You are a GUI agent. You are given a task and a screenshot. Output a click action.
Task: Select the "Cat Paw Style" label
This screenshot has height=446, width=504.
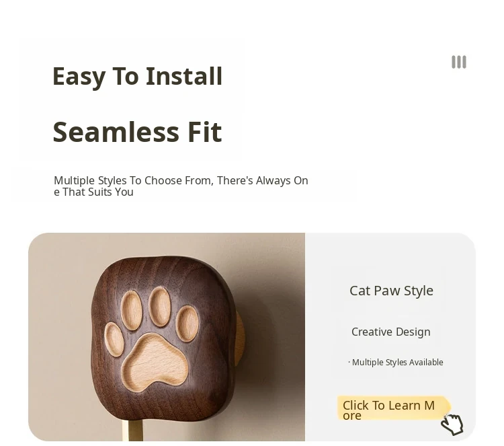pyautogui.click(x=391, y=291)
